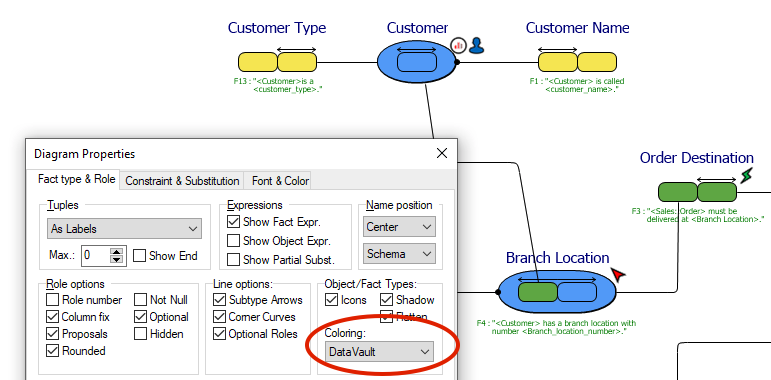Click the red arrow icon at Branch Location

618,274
